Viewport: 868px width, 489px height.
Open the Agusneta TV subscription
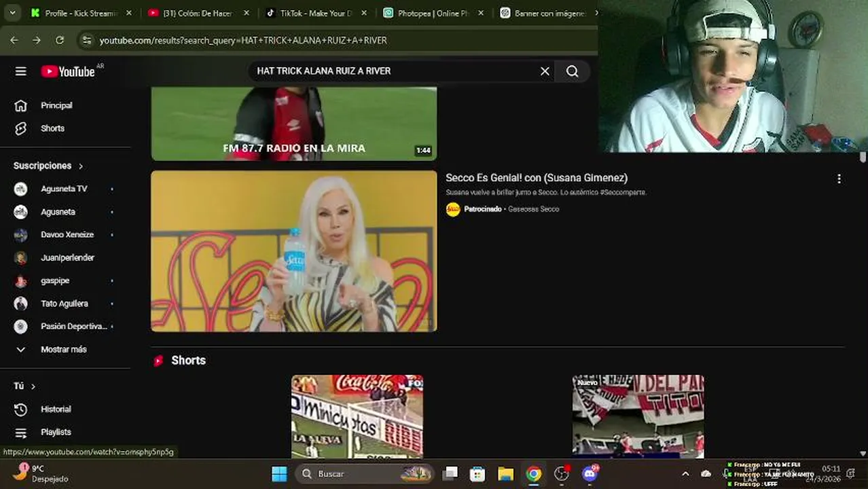[65, 189]
